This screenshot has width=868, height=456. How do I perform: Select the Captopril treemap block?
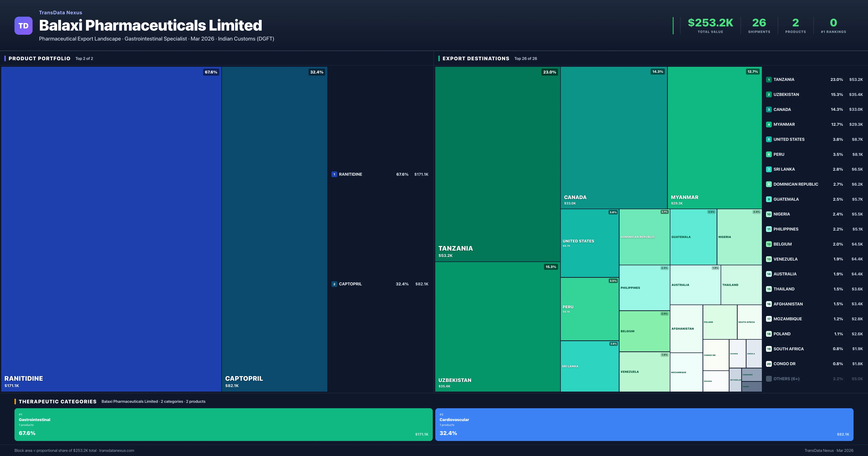274,229
